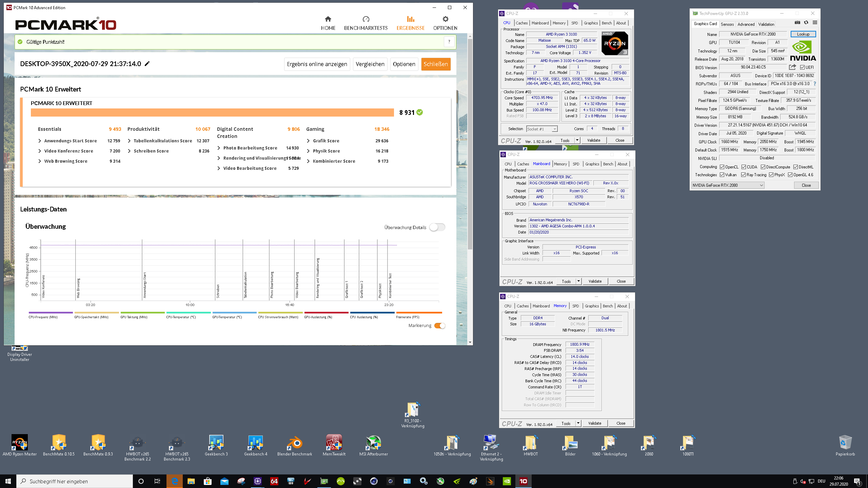Open the Optionen gear icon
Image resolution: width=868 pixels, height=488 pixels.
445,19
